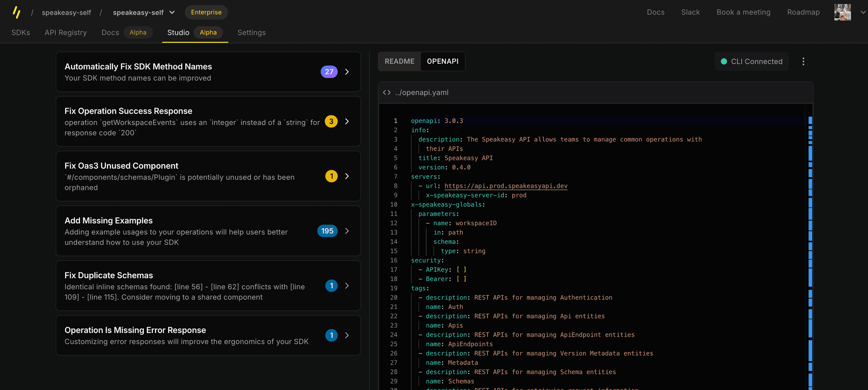Expand Automatically Fix SDK Method Names chevron
Image resolution: width=868 pixels, height=390 pixels.
[x=347, y=72]
